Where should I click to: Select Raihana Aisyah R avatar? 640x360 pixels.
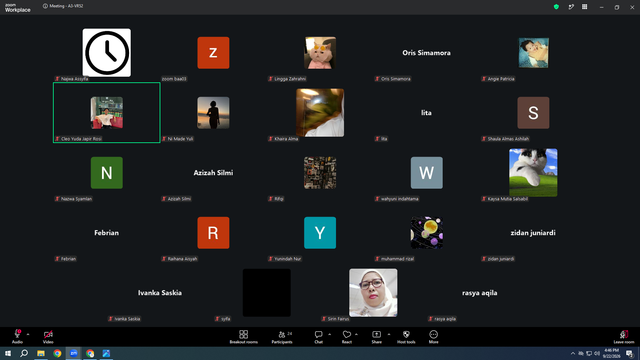[x=213, y=233]
